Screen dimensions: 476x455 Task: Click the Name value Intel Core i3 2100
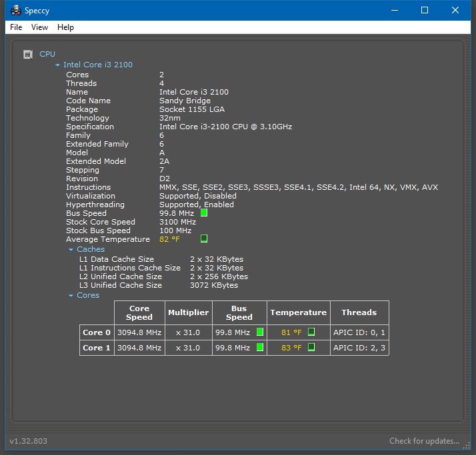[194, 92]
